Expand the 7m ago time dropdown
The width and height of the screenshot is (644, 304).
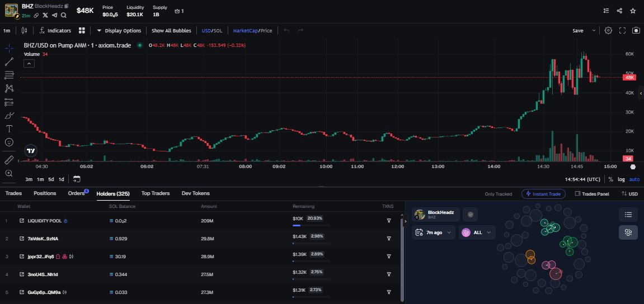[x=433, y=232]
